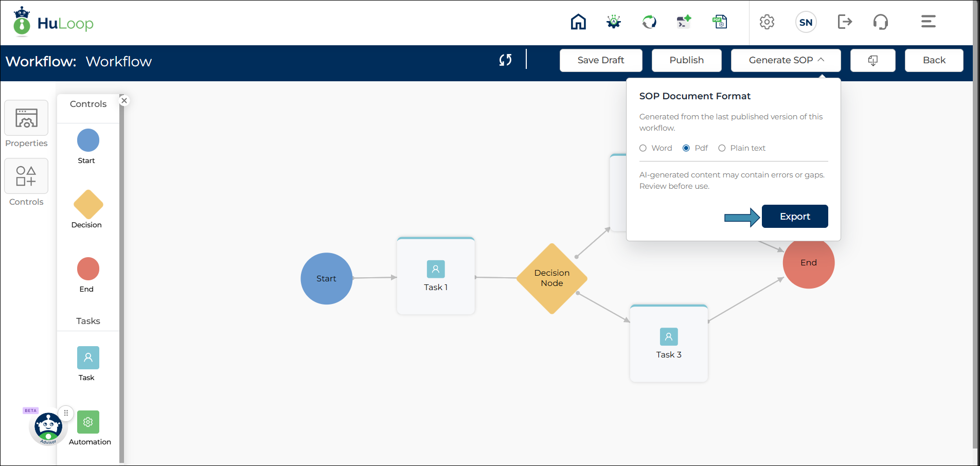980x466 pixels.
Task: Click the logout icon
Action: [x=845, y=22]
